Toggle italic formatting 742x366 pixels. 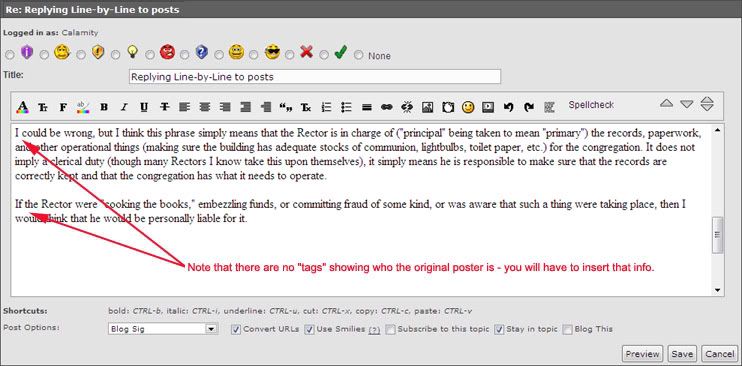[124, 107]
